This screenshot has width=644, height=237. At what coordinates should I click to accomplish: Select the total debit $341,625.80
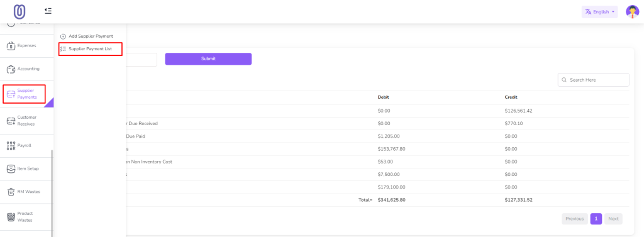pos(392,200)
